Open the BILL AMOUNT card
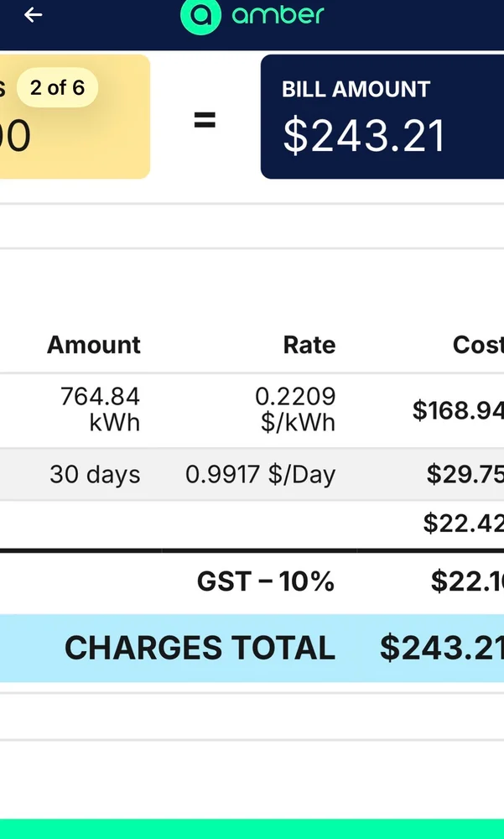 click(x=382, y=117)
